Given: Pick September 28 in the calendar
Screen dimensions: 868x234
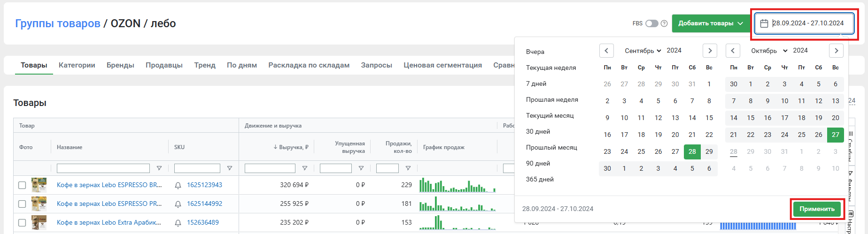Looking at the screenshot, I should point(692,151).
